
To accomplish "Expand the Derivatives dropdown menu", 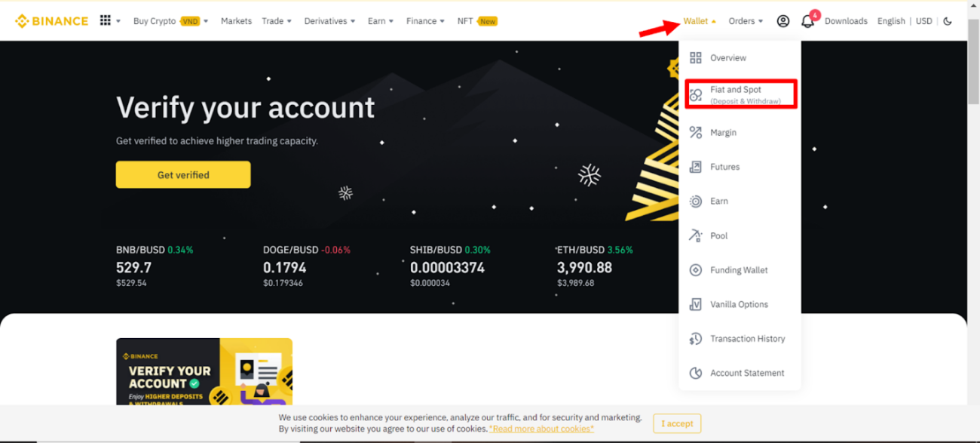I will tap(330, 21).
